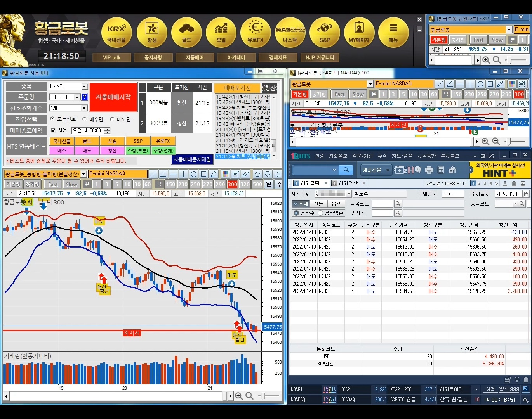Expand 종목코드 dropdown in 1Q HTS
This screenshot has width=532, height=419.
[x=515, y=204]
